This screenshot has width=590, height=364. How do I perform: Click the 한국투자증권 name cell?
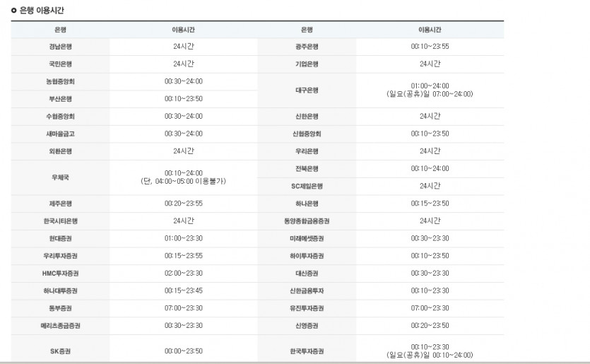coord(307,351)
